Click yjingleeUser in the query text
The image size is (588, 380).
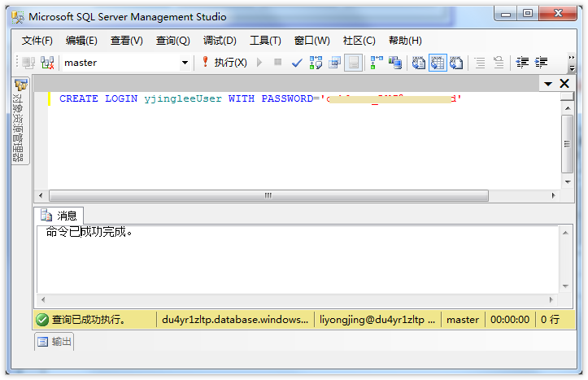tap(183, 98)
